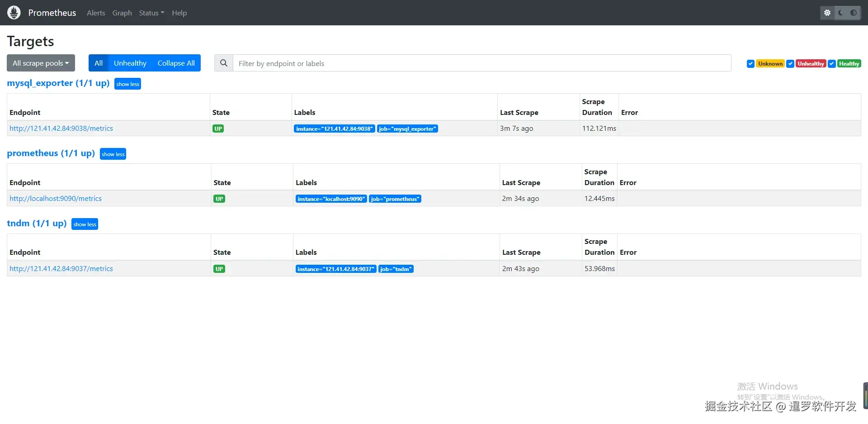The height and width of the screenshot is (424, 868).
Task: Click the Prometheus flame logo
Action: [14, 13]
